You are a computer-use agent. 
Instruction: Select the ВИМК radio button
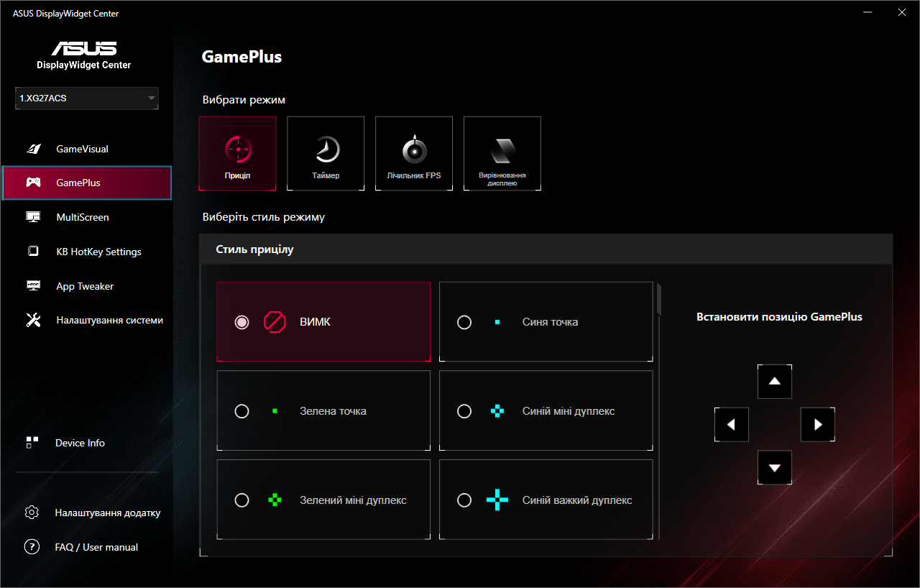(x=242, y=322)
